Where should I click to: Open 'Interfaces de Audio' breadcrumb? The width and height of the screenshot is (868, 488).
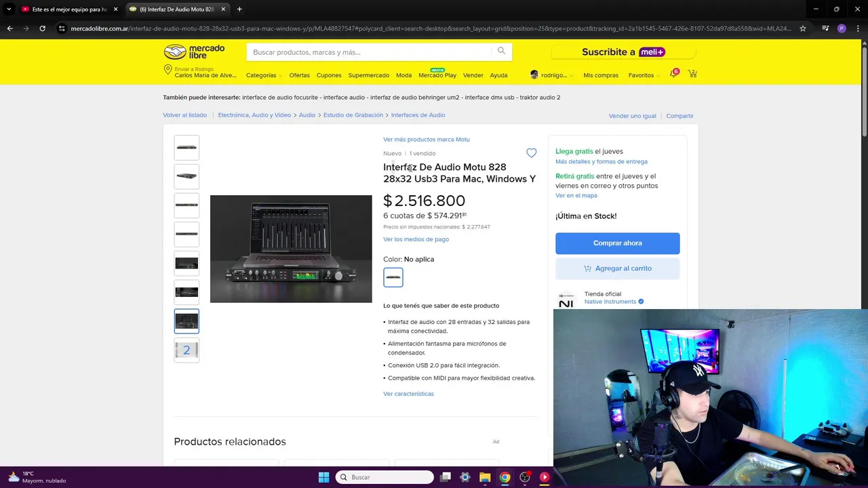point(418,115)
